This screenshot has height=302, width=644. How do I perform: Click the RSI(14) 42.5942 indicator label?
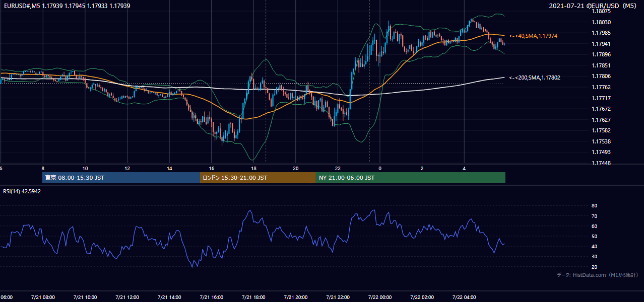(22, 192)
